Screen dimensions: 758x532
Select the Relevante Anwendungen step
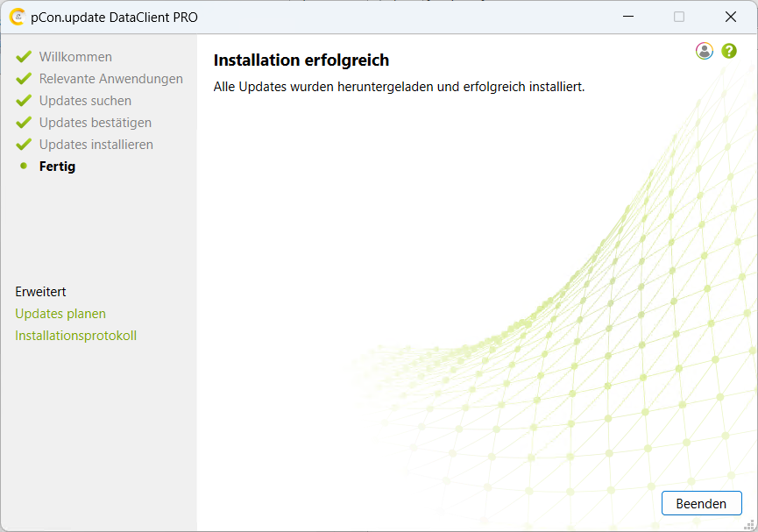click(x=111, y=79)
